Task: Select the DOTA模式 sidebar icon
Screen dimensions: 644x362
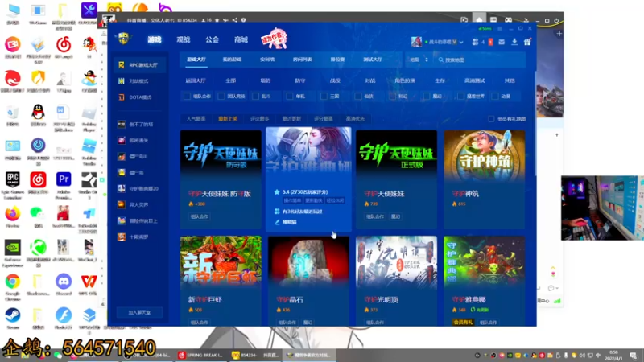Action: [x=122, y=97]
